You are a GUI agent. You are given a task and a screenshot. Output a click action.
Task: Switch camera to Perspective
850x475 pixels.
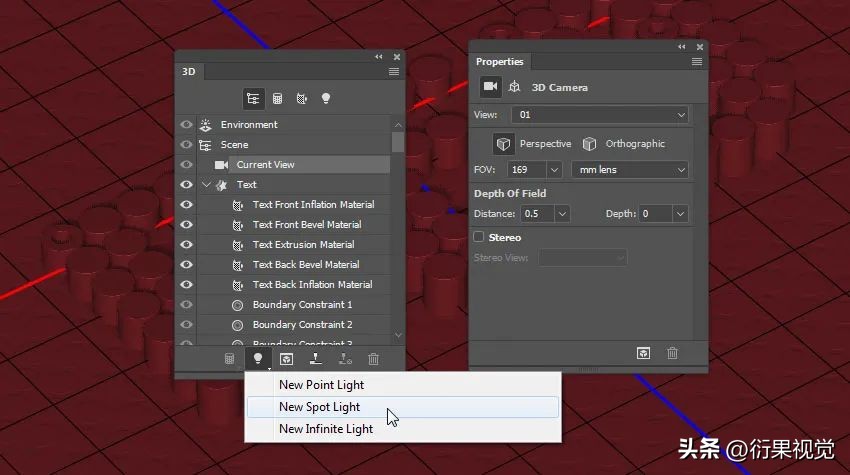pos(532,144)
